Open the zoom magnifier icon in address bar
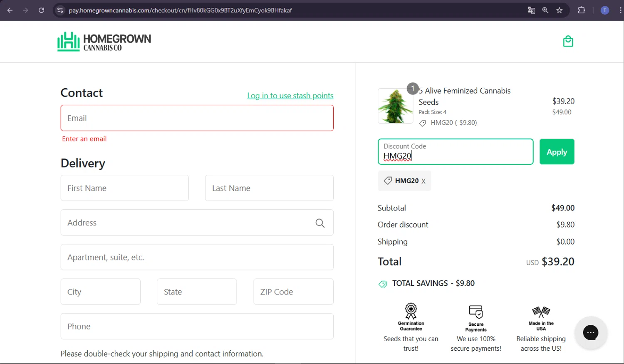The height and width of the screenshot is (364, 624). tap(545, 10)
